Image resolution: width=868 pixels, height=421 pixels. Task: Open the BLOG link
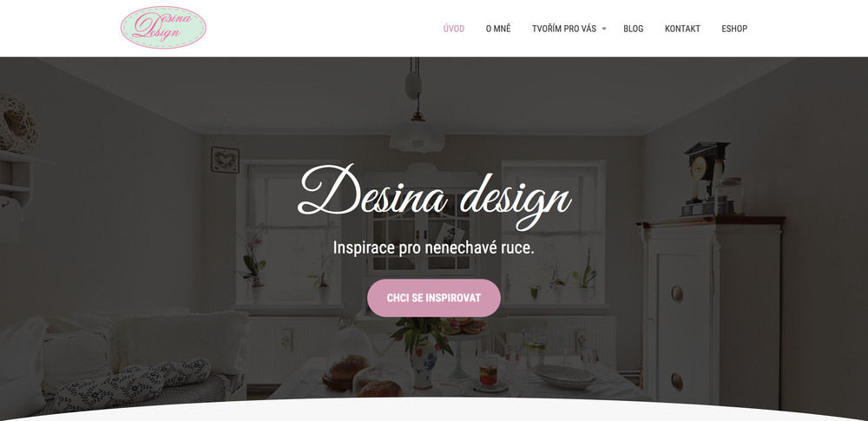point(634,29)
